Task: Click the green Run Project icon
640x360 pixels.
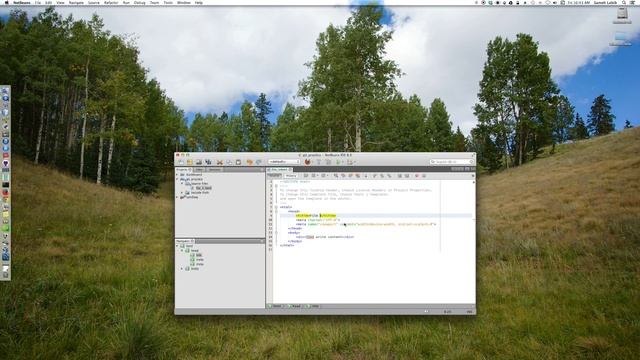Action: pyautogui.click(x=339, y=162)
